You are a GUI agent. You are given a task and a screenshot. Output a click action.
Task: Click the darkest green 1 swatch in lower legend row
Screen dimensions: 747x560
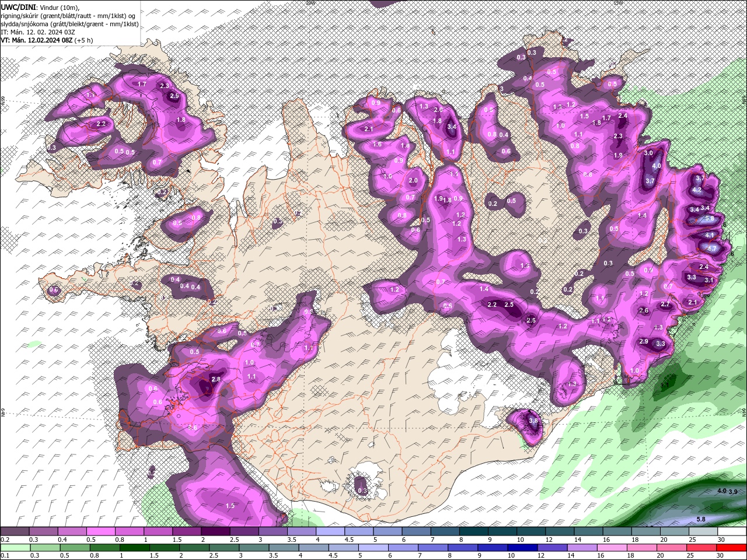(134, 547)
